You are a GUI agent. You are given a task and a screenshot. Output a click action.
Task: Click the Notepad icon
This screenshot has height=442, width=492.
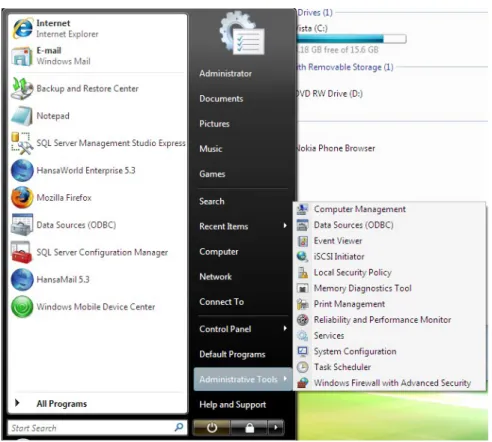point(22,116)
